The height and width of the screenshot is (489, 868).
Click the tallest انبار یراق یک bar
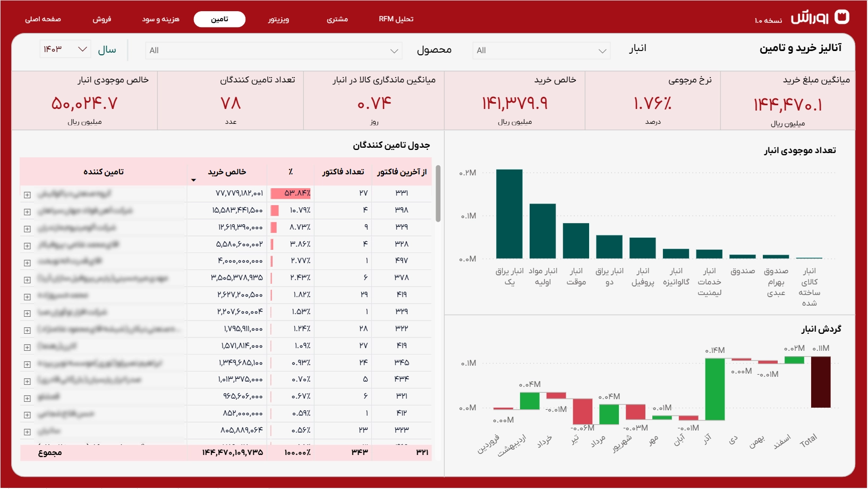point(509,214)
